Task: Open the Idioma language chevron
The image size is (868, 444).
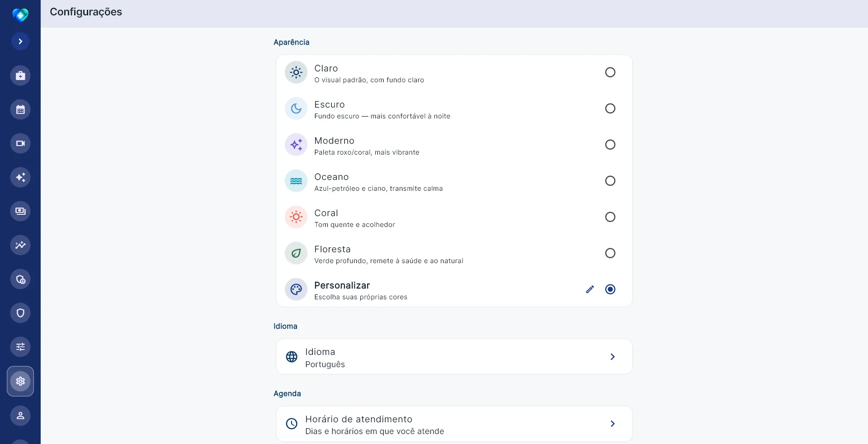Action: click(x=613, y=357)
